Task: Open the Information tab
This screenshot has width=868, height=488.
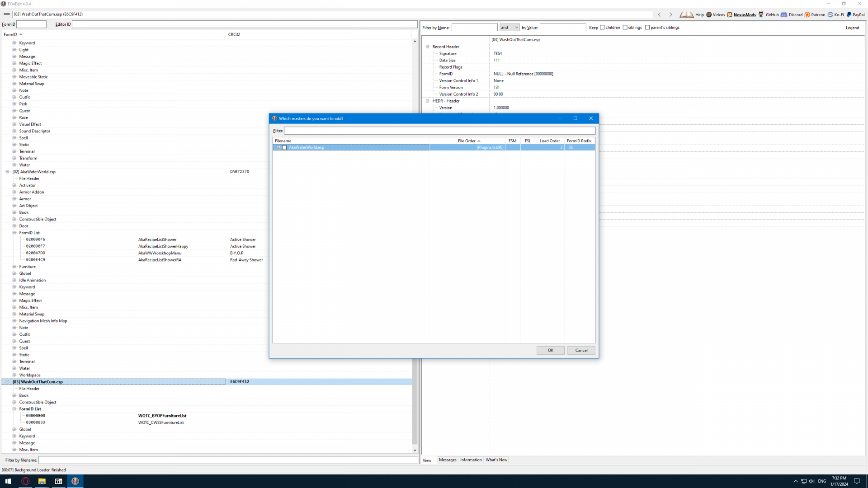Action: [x=471, y=460]
